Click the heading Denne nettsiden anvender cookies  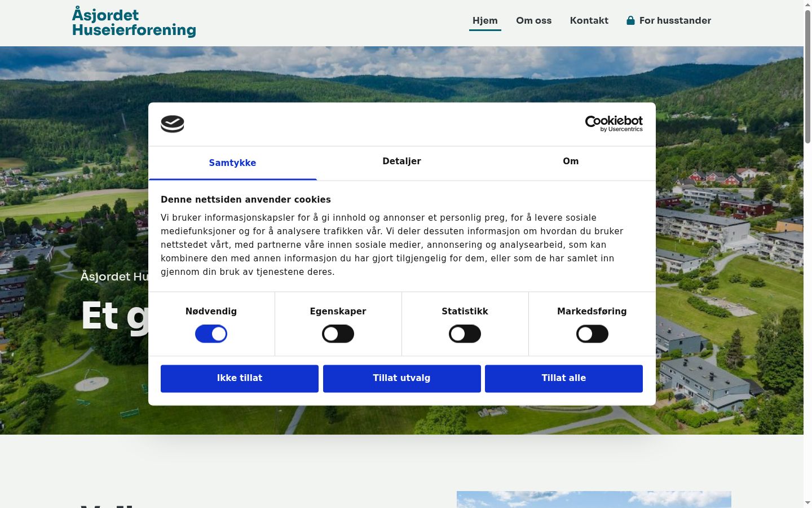(x=246, y=199)
